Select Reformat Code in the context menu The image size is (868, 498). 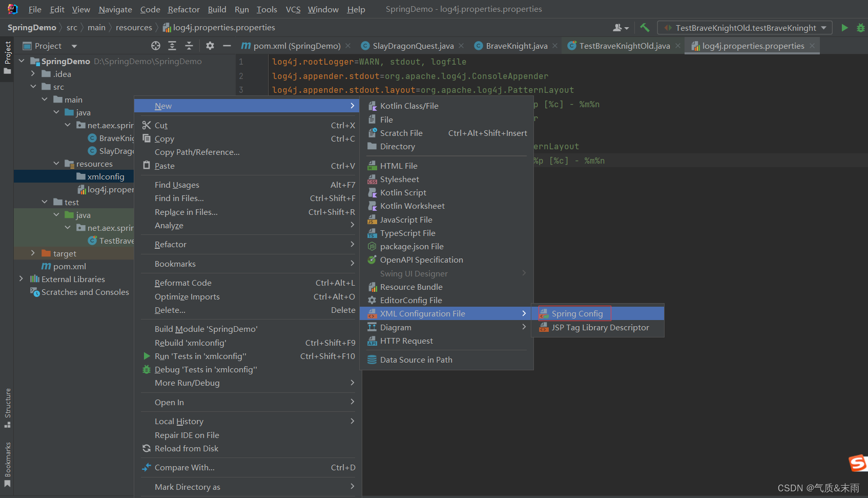[x=248, y=283]
